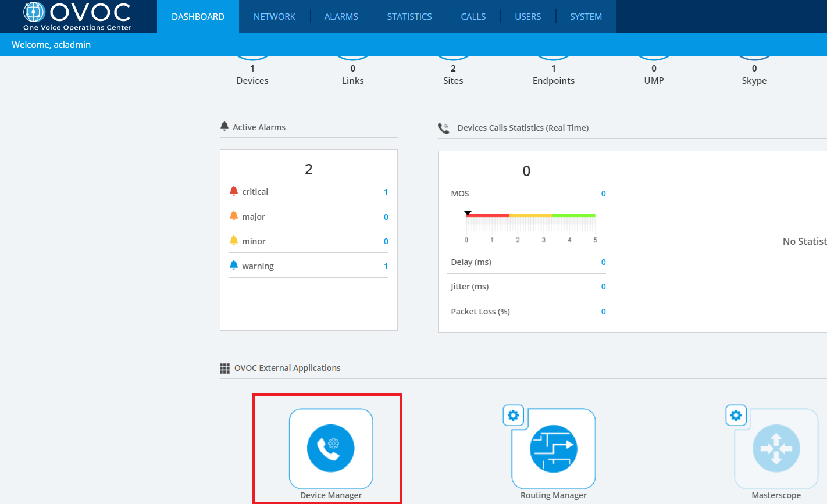
Task: Open the USERS section
Action: tap(527, 16)
